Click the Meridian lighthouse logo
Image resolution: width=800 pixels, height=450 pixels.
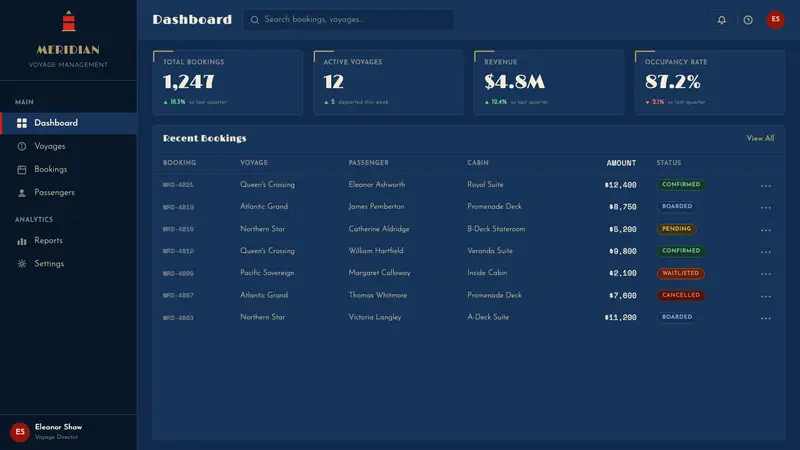68,21
